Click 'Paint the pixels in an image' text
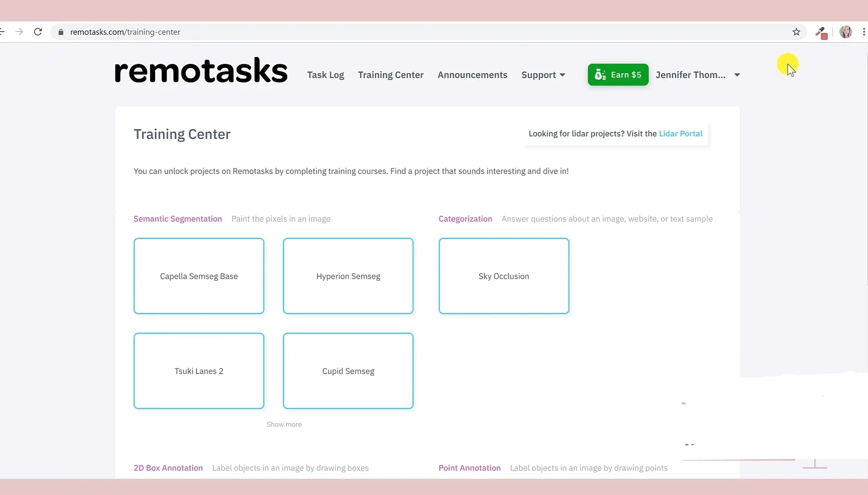868x495 pixels. (x=281, y=219)
